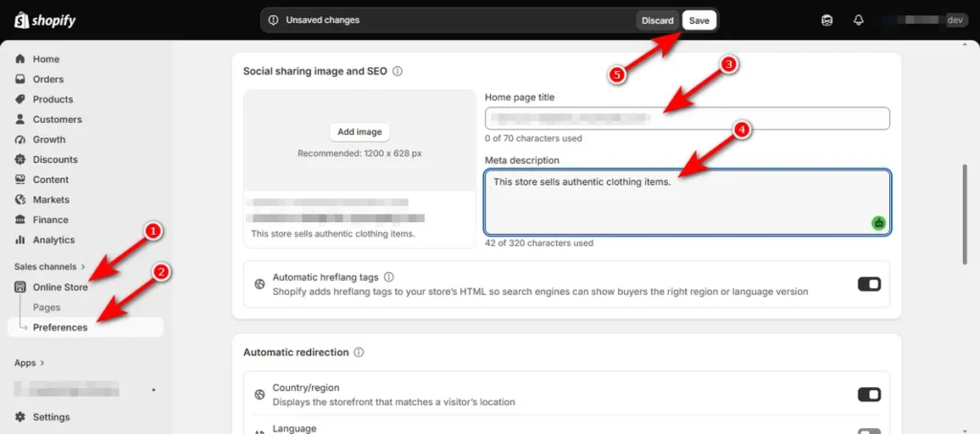Click the Settings gear icon
The image size is (980, 434).
click(20, 417)
